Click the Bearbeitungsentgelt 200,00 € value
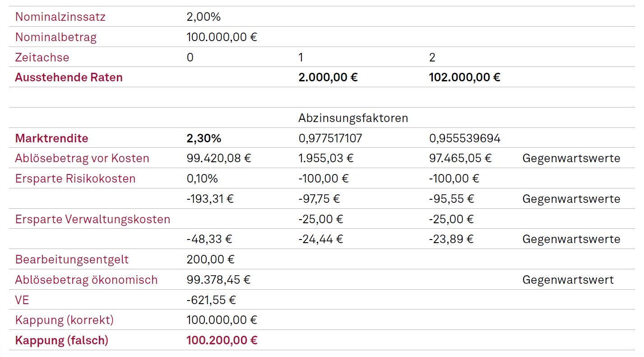644x357 pixels. point(210,259)
